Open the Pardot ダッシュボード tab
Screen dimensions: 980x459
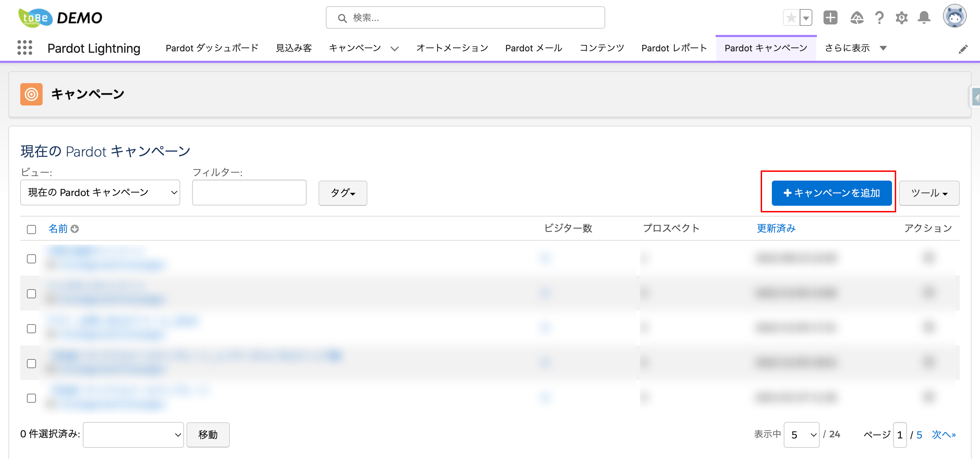[212, 48]
